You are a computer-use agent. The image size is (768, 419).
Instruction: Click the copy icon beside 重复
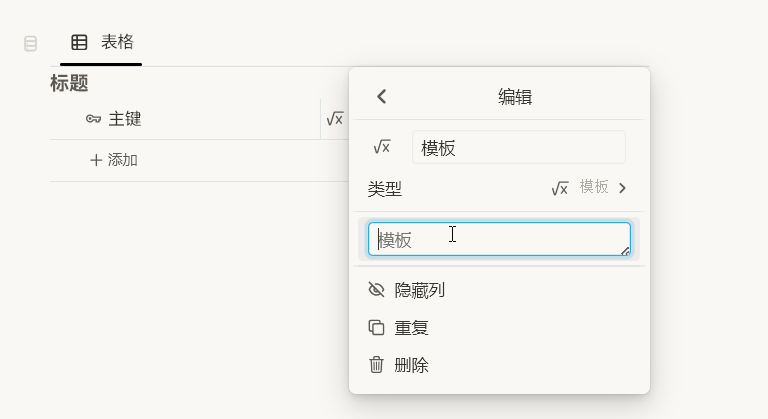tap(376, 327)
